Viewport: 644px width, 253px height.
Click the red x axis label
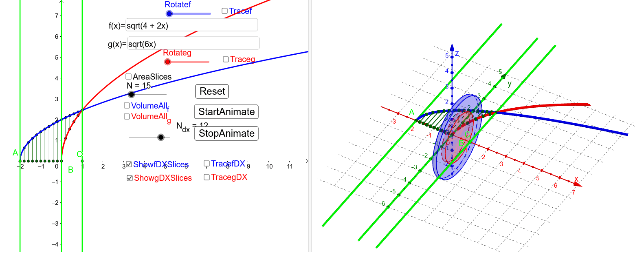576,179
